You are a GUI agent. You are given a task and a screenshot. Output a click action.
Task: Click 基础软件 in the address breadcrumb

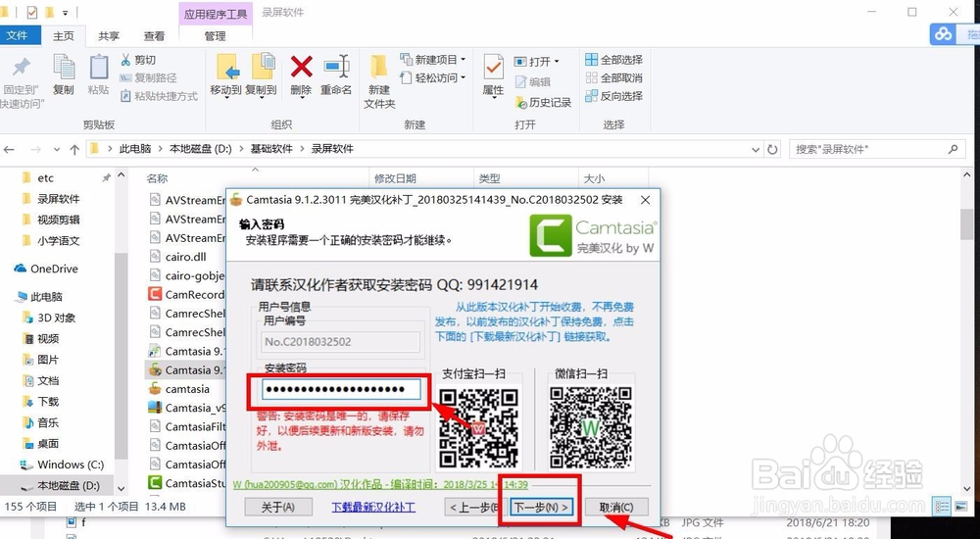click(271, 149)
